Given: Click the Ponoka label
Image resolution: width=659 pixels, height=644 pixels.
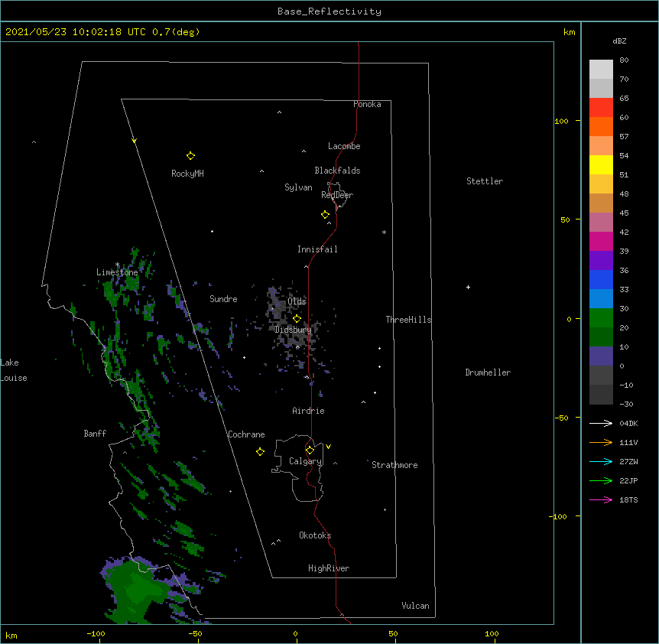Looking at the screenshot, I should (x=367, y=104).
